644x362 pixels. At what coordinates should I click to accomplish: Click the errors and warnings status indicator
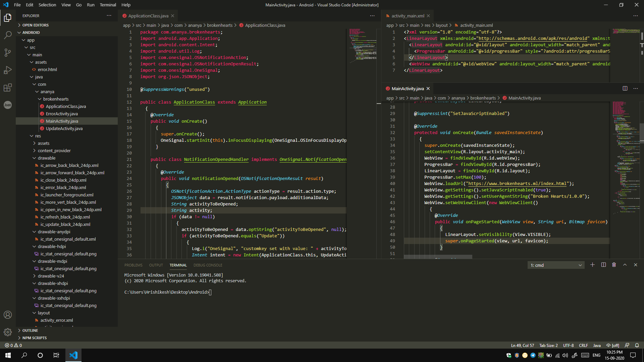(x=13, y=345)
